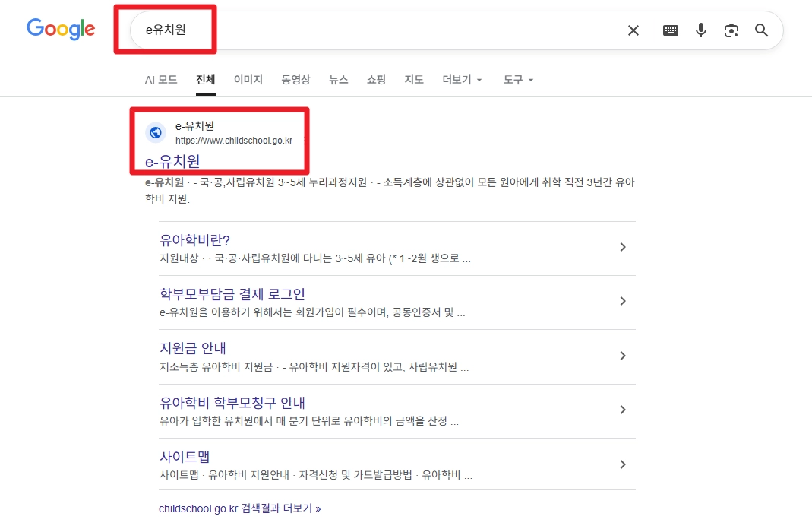Click the e-유치원 site favicon globe icon
This screenshot has width=812, height=529.
point(156,131)
